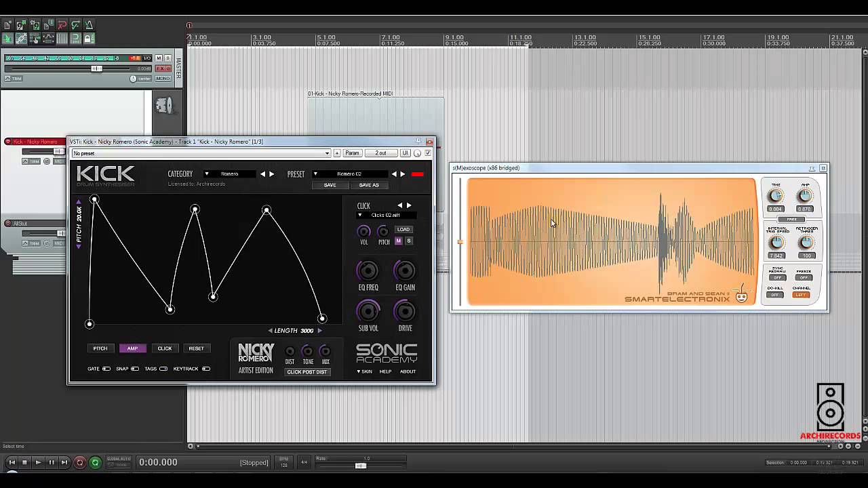Screen dimensions: 868x488
Task: Click the EQ GAIN knob
Action: click(405, 271)
